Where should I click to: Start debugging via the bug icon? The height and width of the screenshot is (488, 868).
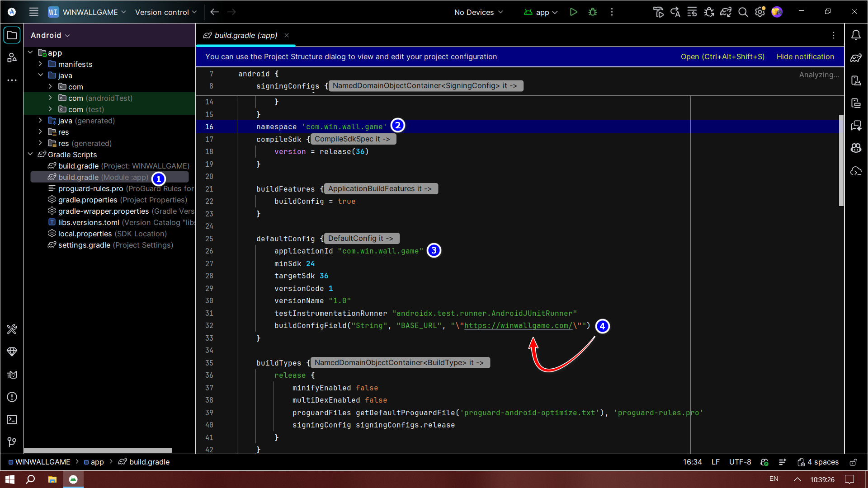592,12
